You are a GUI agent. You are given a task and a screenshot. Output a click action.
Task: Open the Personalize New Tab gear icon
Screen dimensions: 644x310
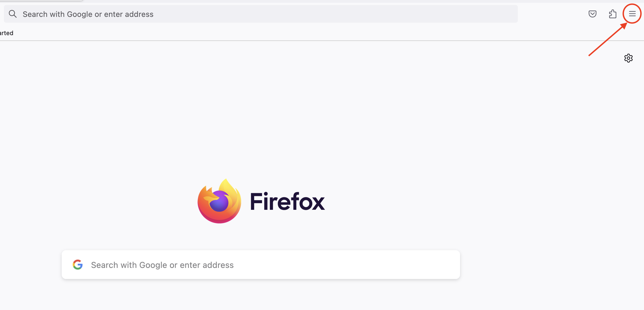pyautogui.click(x=628, y=58)
